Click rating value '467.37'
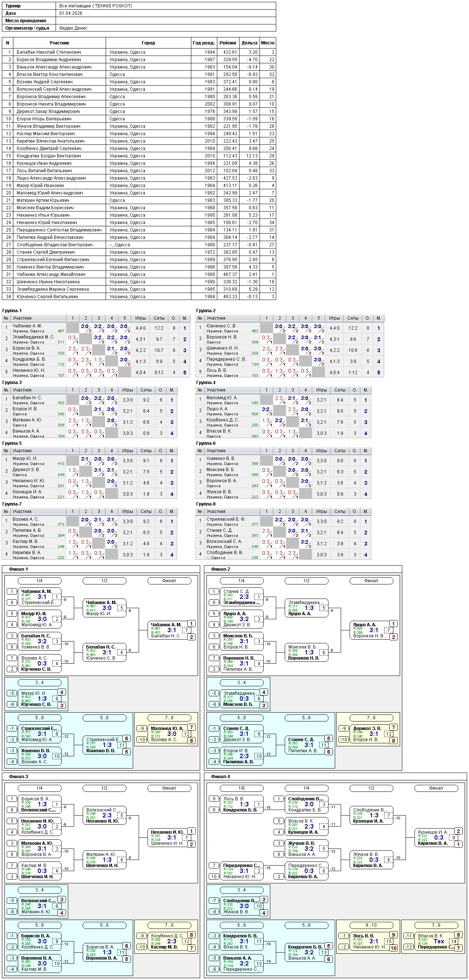Screen dimensions: 469x980 [x=230, y=274]
